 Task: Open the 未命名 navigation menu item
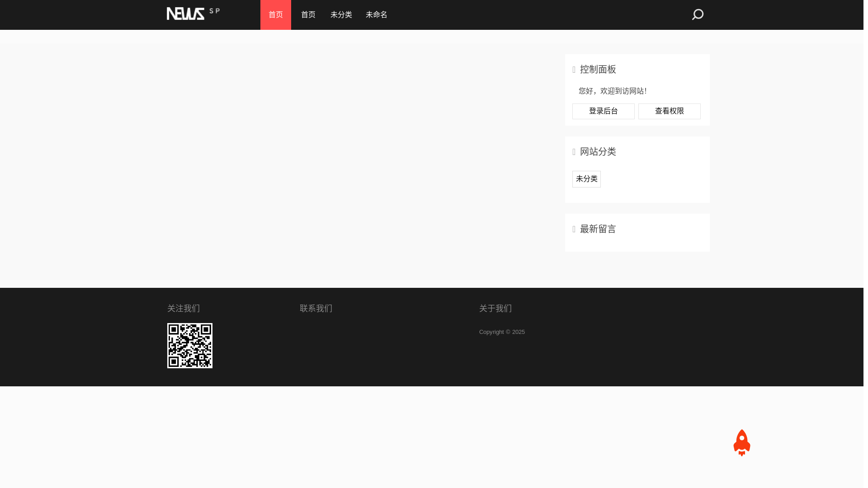click(x=377, y=15)
